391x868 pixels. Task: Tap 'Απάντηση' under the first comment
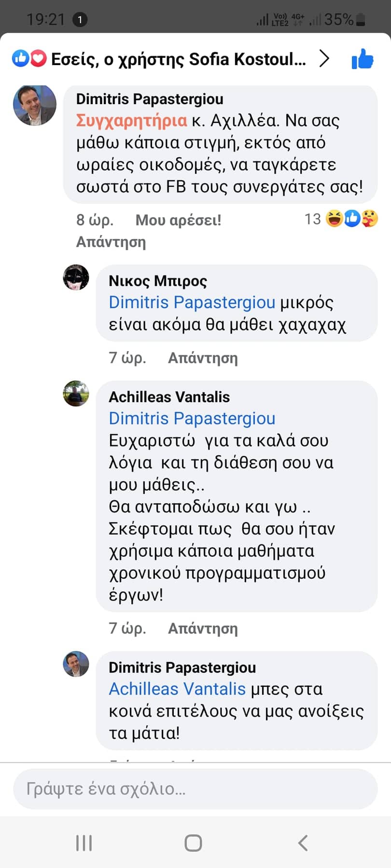(111, 242)
